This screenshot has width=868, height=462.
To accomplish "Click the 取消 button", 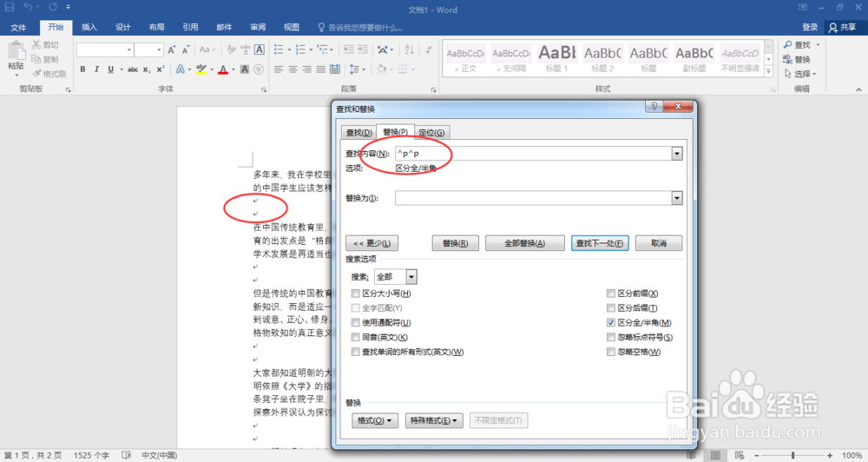I will [x=659, y=243].
